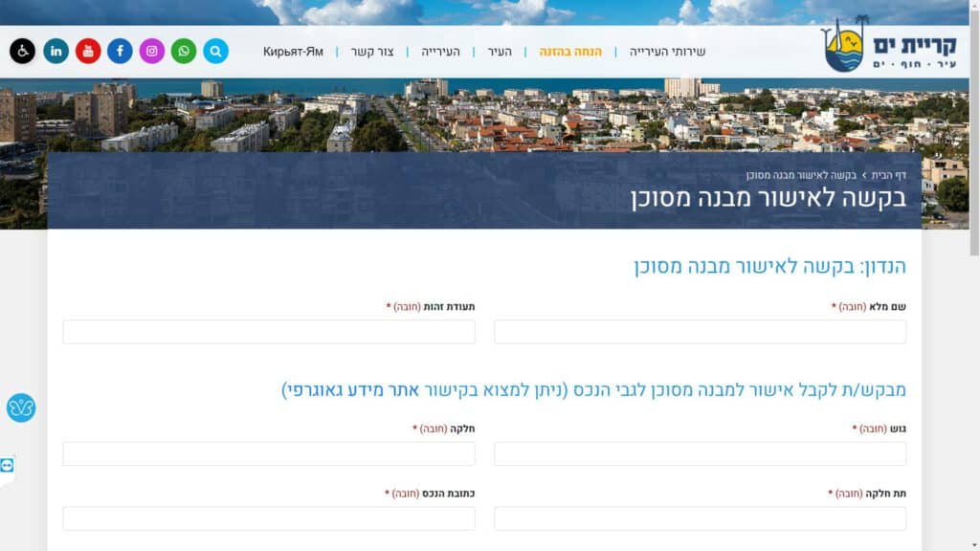Open the העיר menu item

(x=499, y=52)
